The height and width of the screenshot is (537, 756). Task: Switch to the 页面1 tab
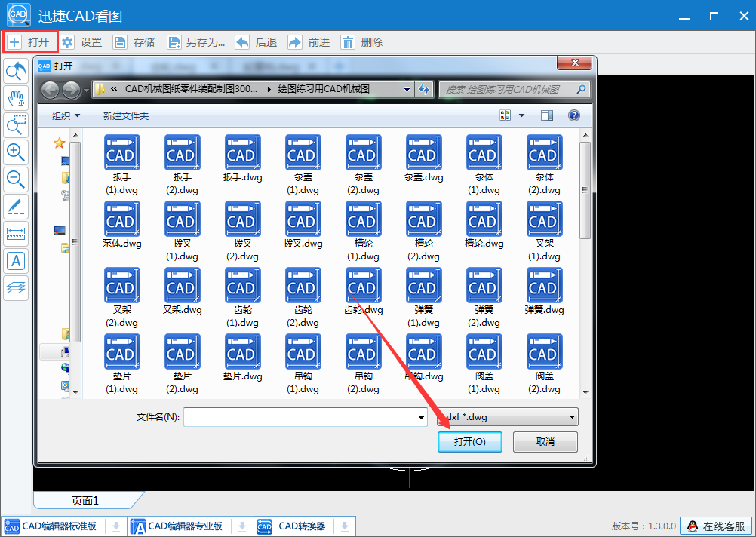pos(85,501)
